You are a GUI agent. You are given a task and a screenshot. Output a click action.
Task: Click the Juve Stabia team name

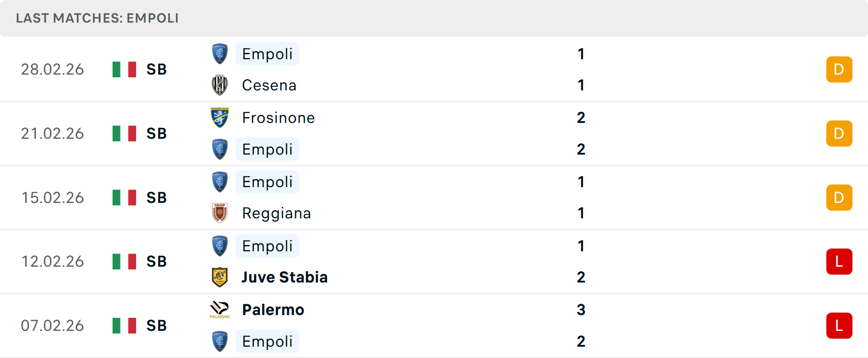click(284, 277)
